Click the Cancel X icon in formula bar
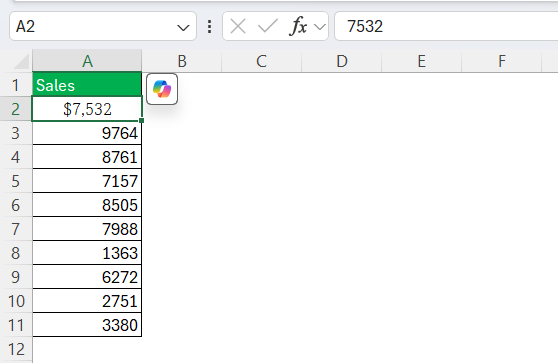Image resolution: width=558 pixels, height=363 pixels. coord(238,26)
